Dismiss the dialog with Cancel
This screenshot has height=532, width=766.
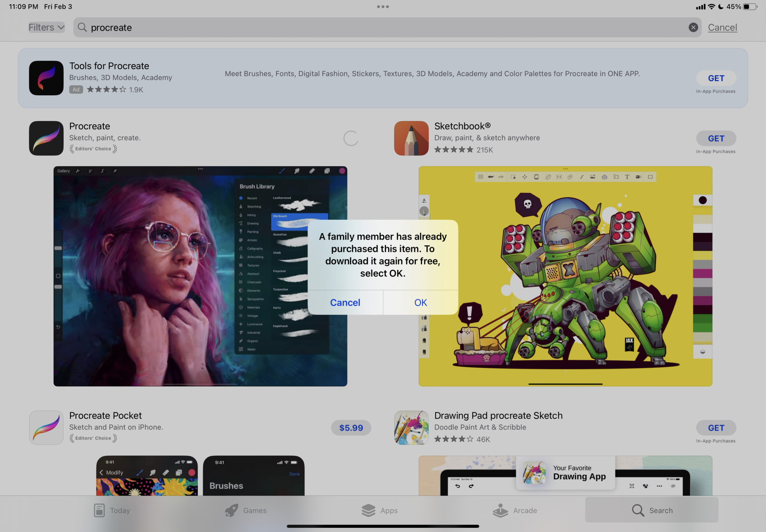pyautogui.click(x=345, y=302)
